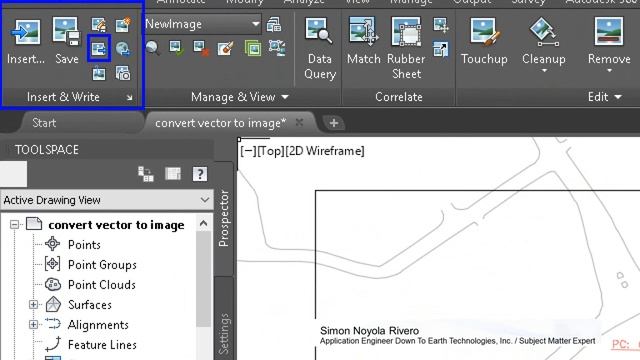Viewport: 640px width, 360px height.
Task: Select Feature Lines in the tree
Action: click(x=102, y=344)
